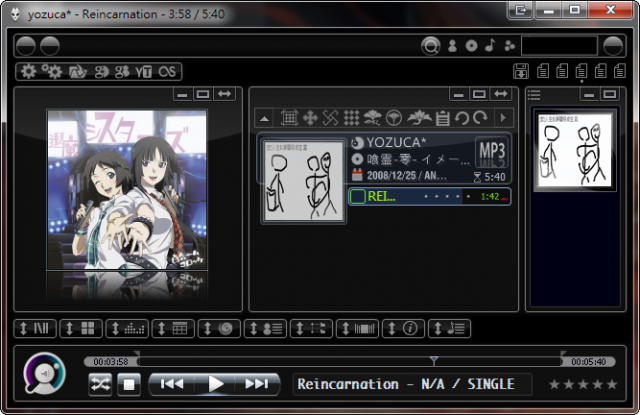Image resolution: width=640 pixels, height=415 pixels.
Task: Toggle the table layout panel button
Action: (173, 328)
